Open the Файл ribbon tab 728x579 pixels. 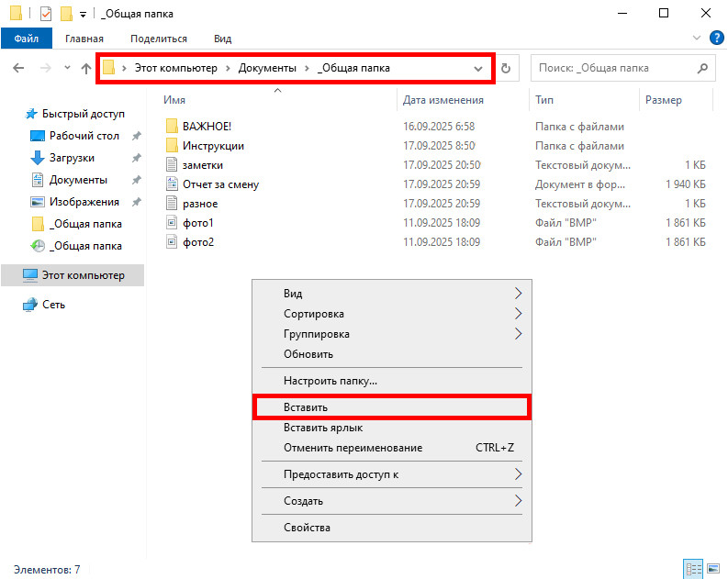[x=27, y=39]
